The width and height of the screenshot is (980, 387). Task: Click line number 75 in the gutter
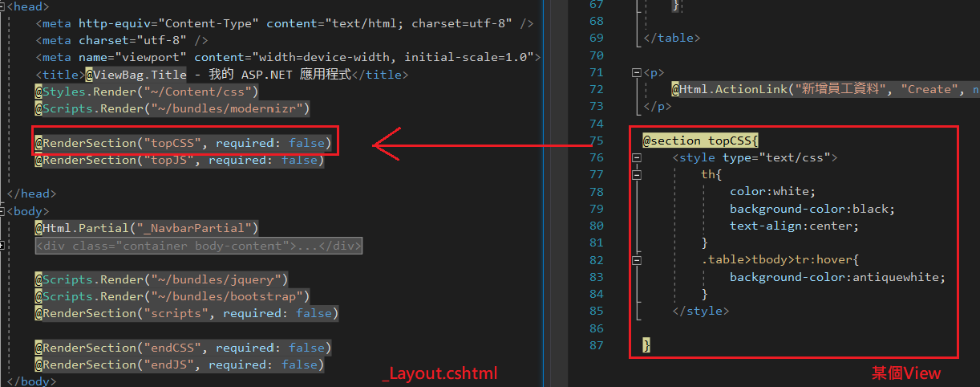click(x=595, y=141)
